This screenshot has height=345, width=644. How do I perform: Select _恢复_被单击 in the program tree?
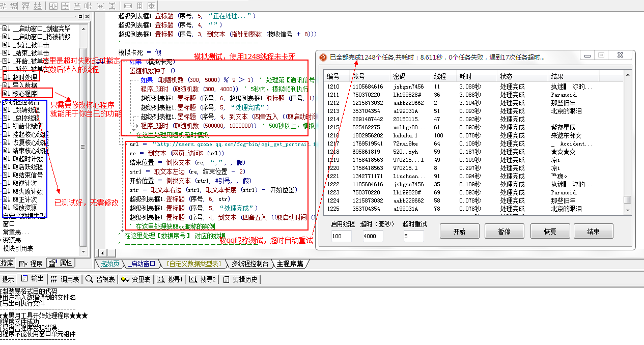(x=31, y=45)
